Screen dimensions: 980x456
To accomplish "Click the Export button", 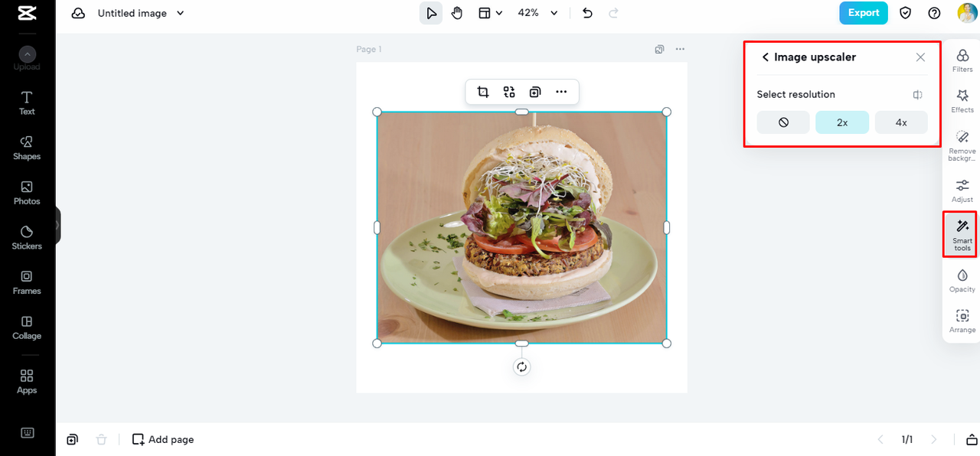I will pos(864,13).
